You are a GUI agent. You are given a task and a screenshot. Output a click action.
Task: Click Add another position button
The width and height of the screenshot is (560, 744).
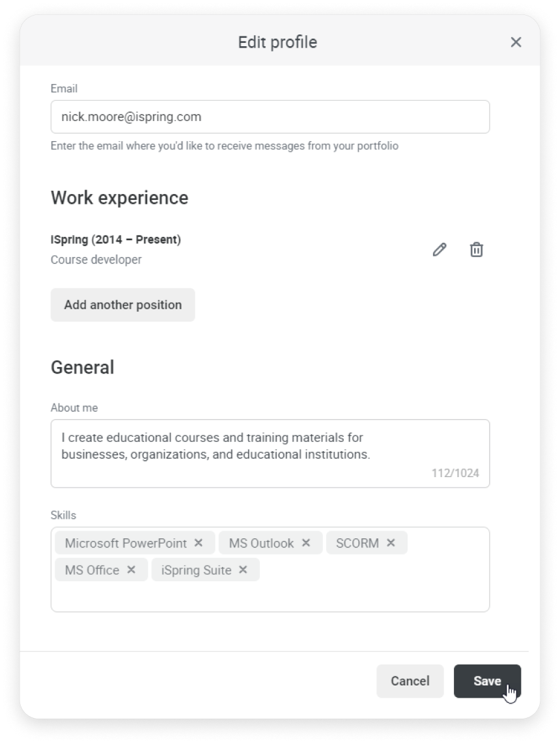click(123, 305)
